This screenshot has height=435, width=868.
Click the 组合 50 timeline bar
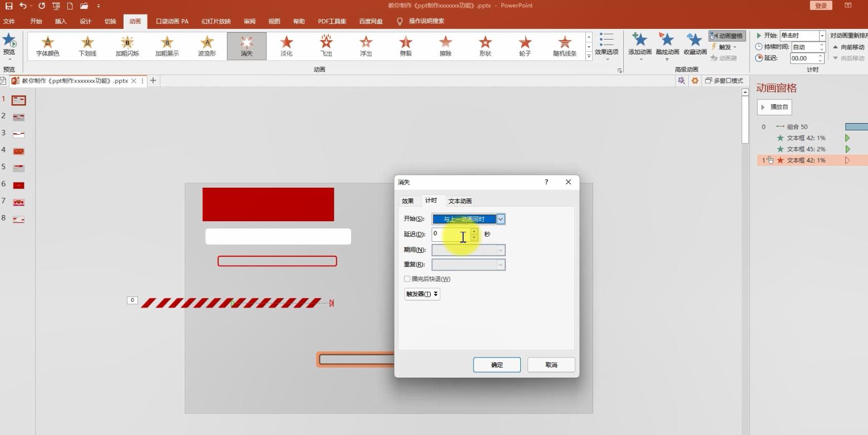pos(856,127)
